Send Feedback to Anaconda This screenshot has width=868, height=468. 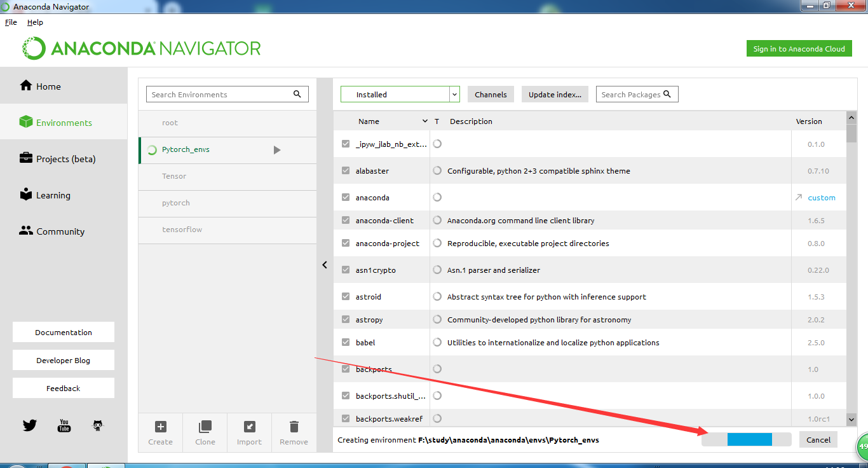pyautogui.click(x=64, y=388)
